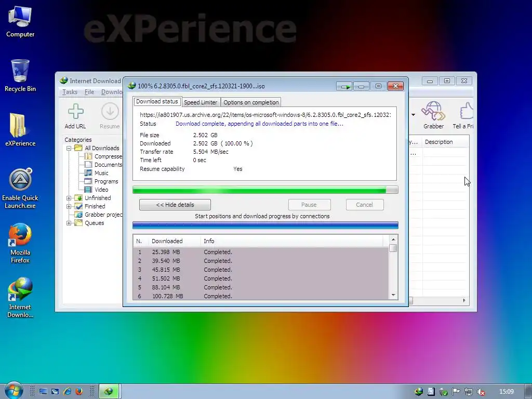Screen dimensions: 532x399
Task: Open the toolbar overflow dropdown arrow near Grabber
Action: pos(413,115)
